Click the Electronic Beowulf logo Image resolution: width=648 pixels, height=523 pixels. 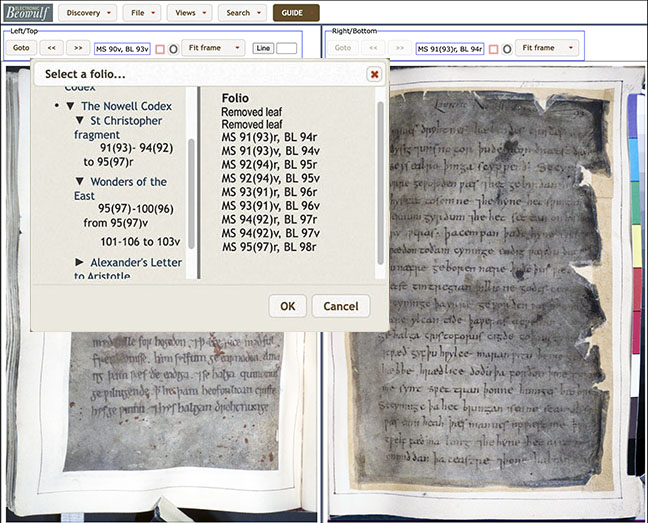[28, 13]
